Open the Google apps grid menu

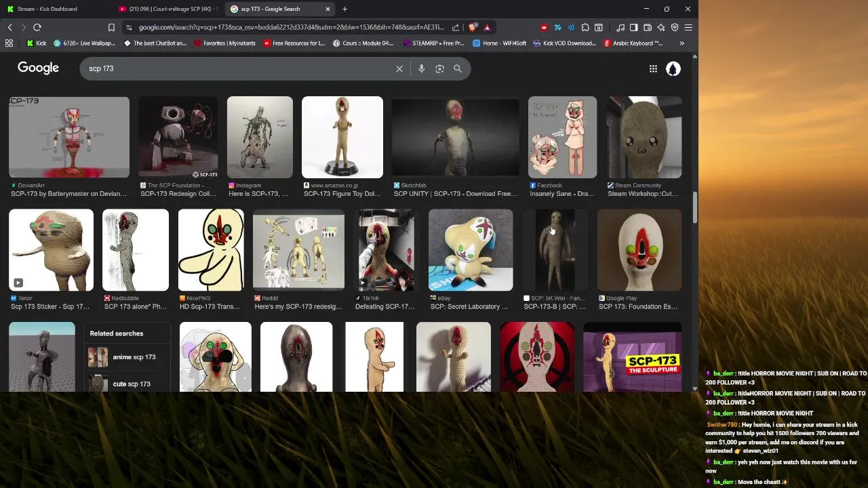[x=653, y=68]
